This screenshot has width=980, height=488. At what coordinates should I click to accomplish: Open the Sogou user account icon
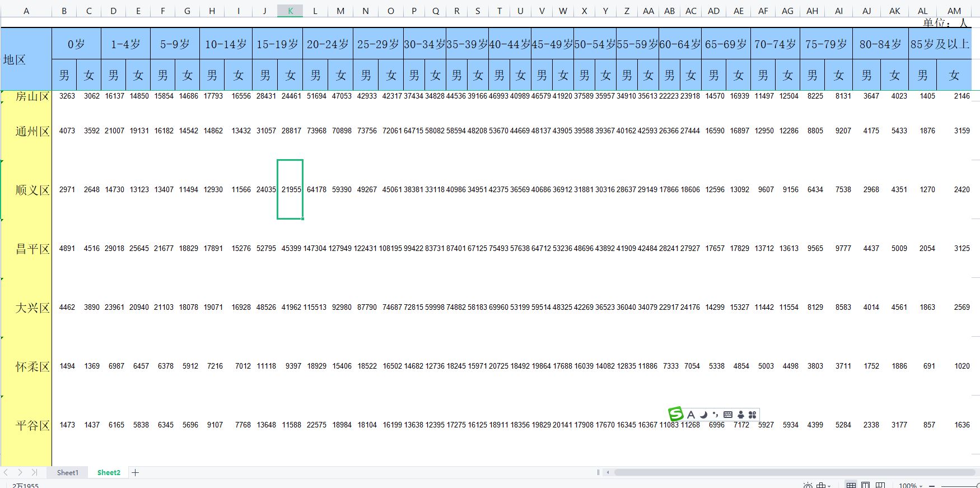point(741,415)
